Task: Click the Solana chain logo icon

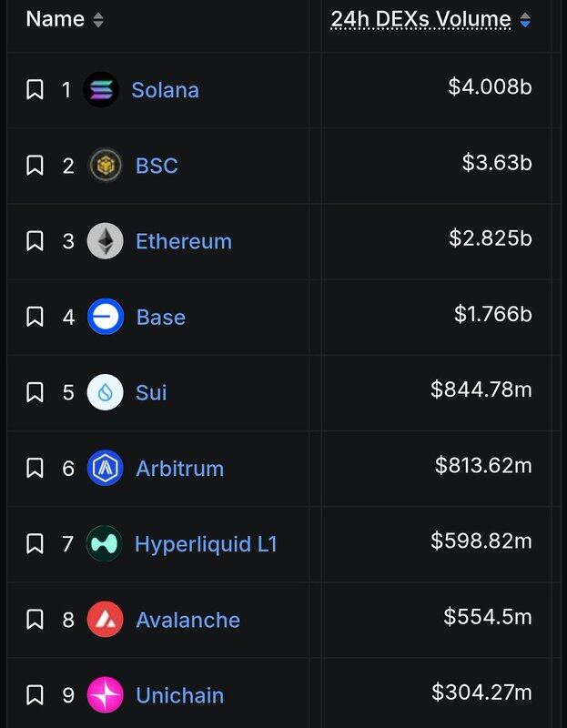Action: point(101,90)
